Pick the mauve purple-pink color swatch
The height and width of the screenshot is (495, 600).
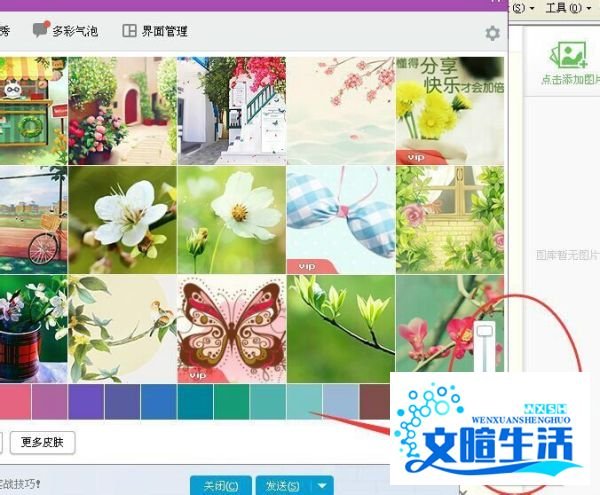[50, 402]
